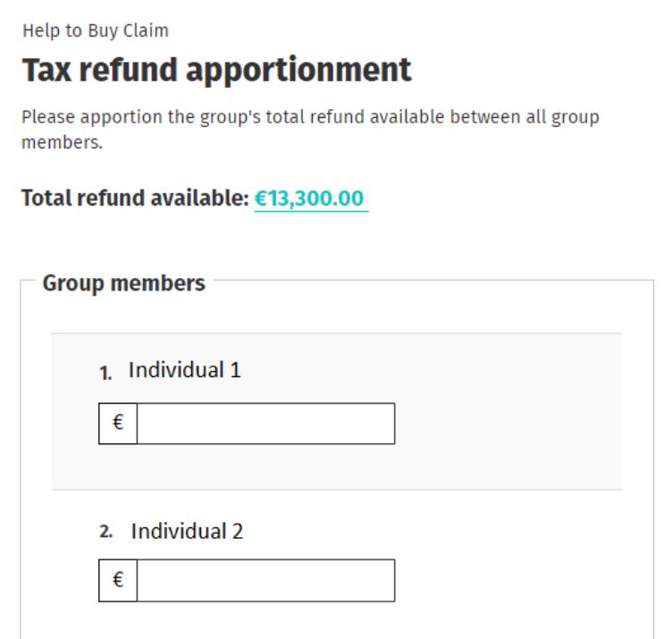Click the euro symbol beside Individual 1 field
672x639 pixels.
coord(118,424)
